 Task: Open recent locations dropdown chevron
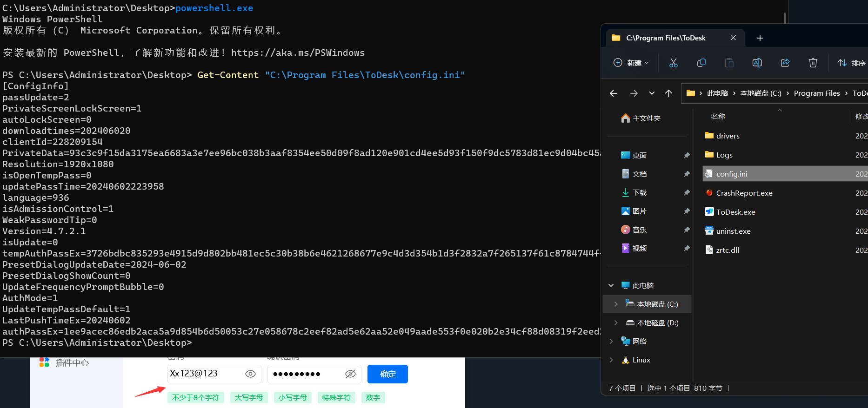tap(652, 93)
